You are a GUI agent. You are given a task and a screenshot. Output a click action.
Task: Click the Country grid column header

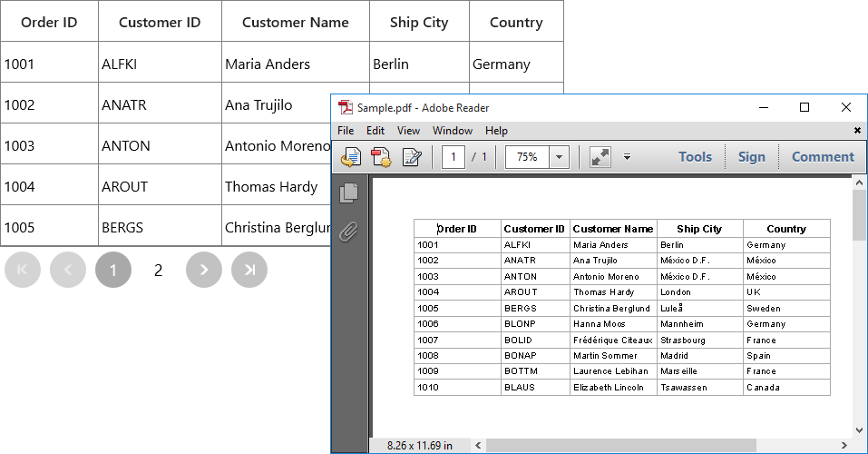click(516, 21)
